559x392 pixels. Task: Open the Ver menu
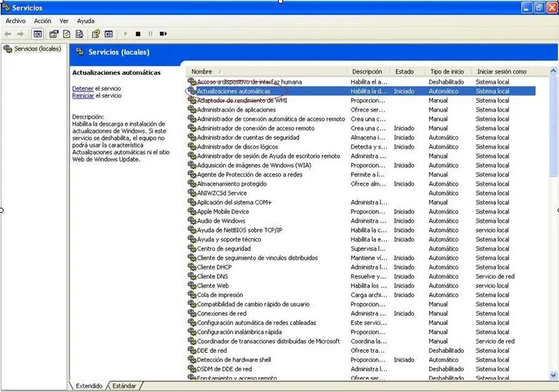[64, 21]
